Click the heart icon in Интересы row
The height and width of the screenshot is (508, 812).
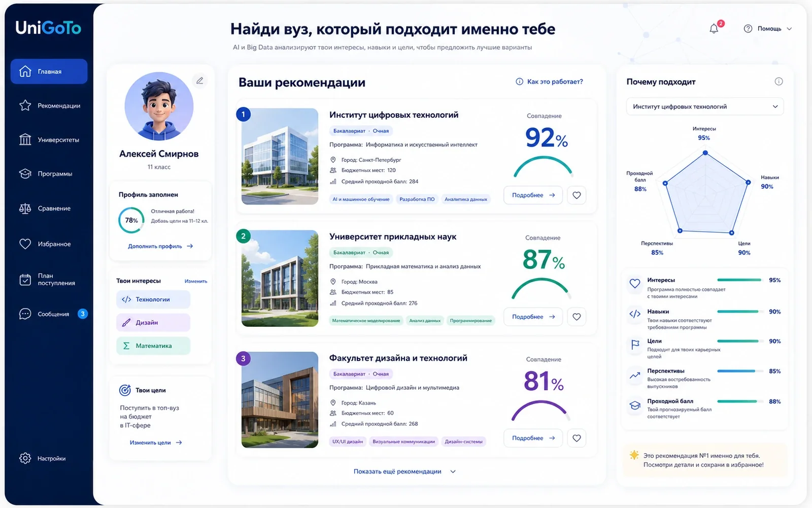tap(635, 283)
